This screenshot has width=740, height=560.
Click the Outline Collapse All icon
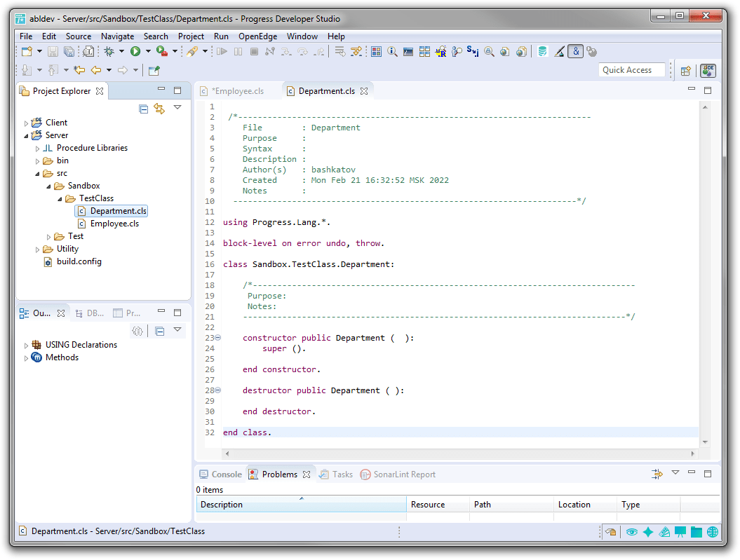(x=160, y=332)
